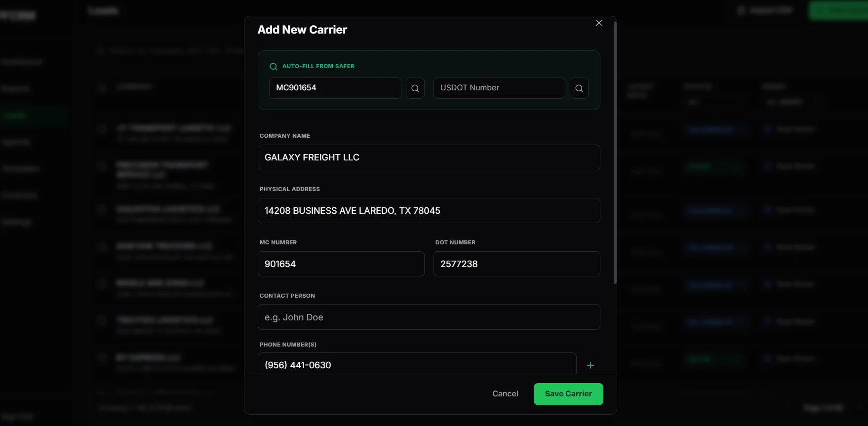Click the MC number search icon
Viewport: 868px width, 426px height.
tap(415, 88)
